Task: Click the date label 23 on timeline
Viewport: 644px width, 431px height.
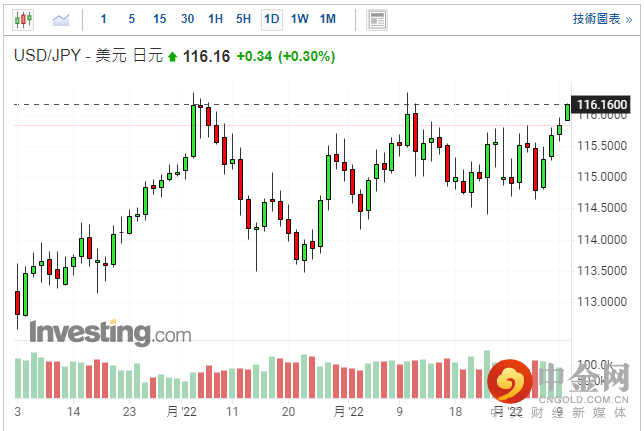Action: point(129,411)
